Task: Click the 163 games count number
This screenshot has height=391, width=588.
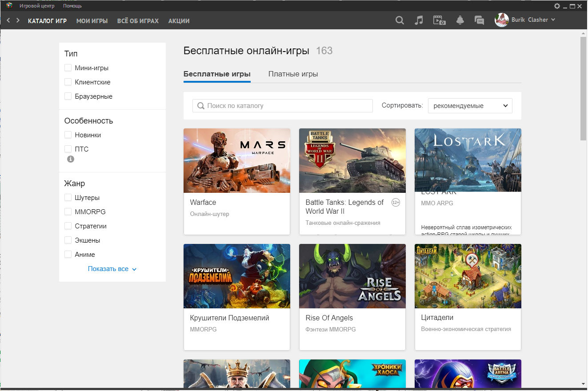Action: [324, 51]
